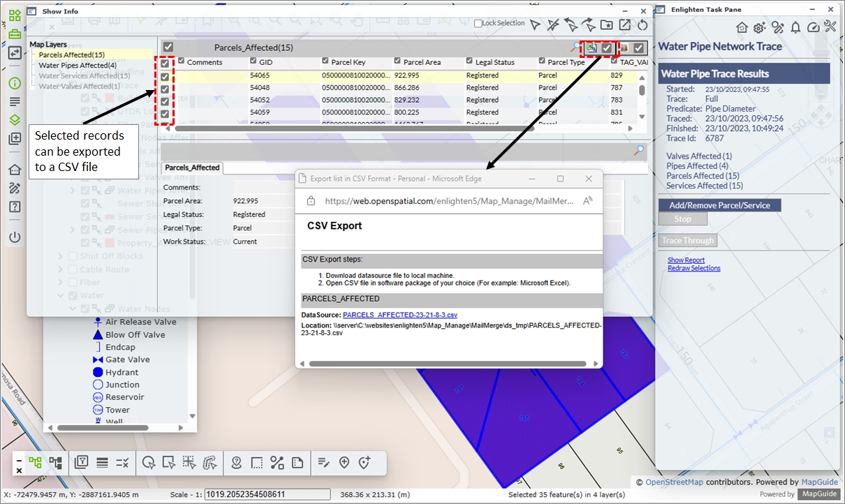845x504 pixels.
Task: Click the magnifier icon beside the export button
Action: point(575,47)
